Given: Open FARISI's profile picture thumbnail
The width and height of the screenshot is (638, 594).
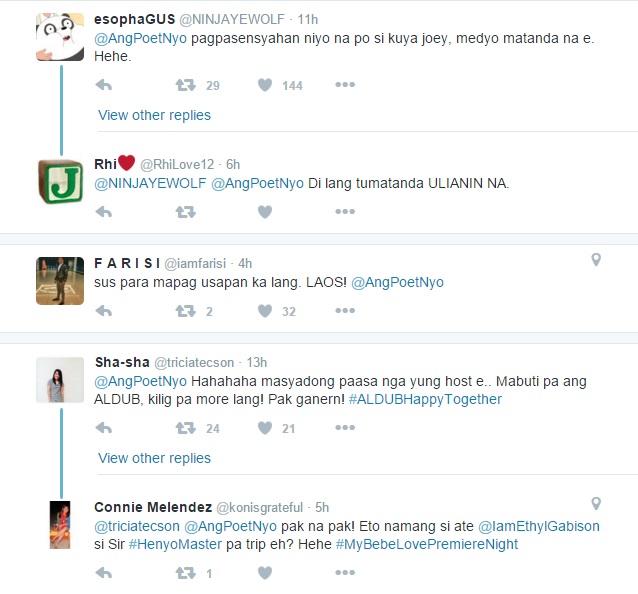Looking at the screenshot, I should [x=60, y=281].
